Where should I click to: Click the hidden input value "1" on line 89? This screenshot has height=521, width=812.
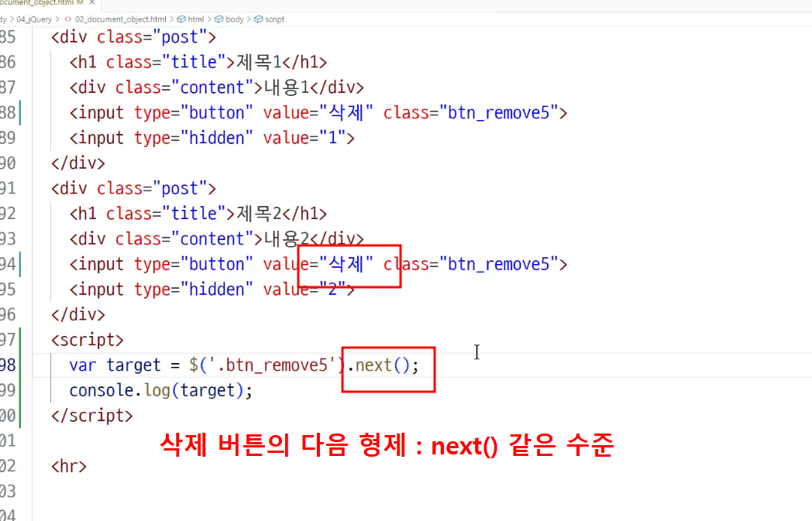tap(332, 138)
